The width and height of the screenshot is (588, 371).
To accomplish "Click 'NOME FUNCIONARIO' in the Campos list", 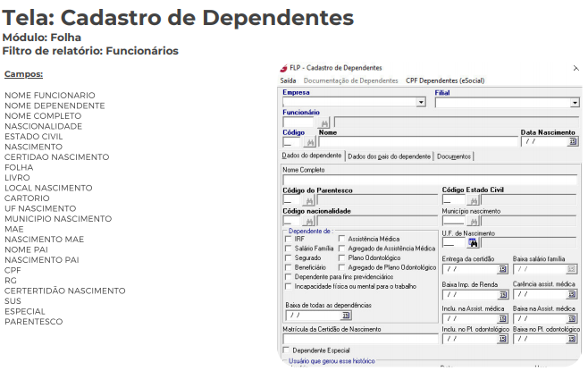I will (50, 96).
